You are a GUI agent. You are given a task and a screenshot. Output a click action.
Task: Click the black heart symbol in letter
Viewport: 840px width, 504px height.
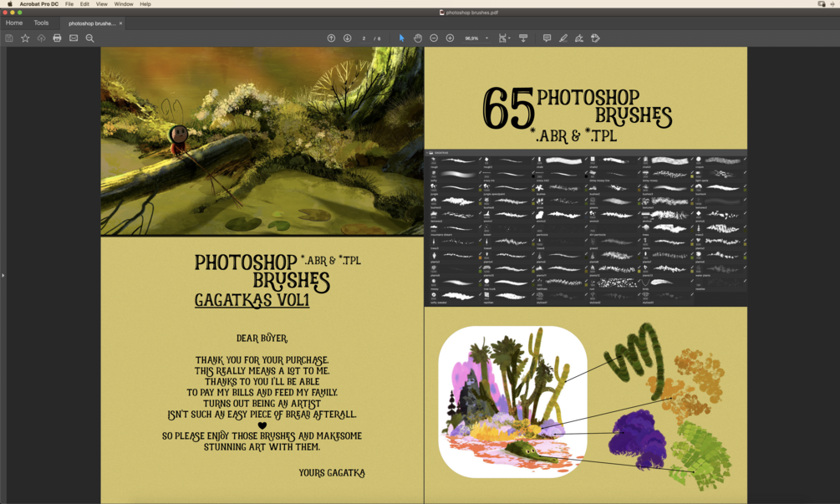pyautogui.click(x=262, y=425)
